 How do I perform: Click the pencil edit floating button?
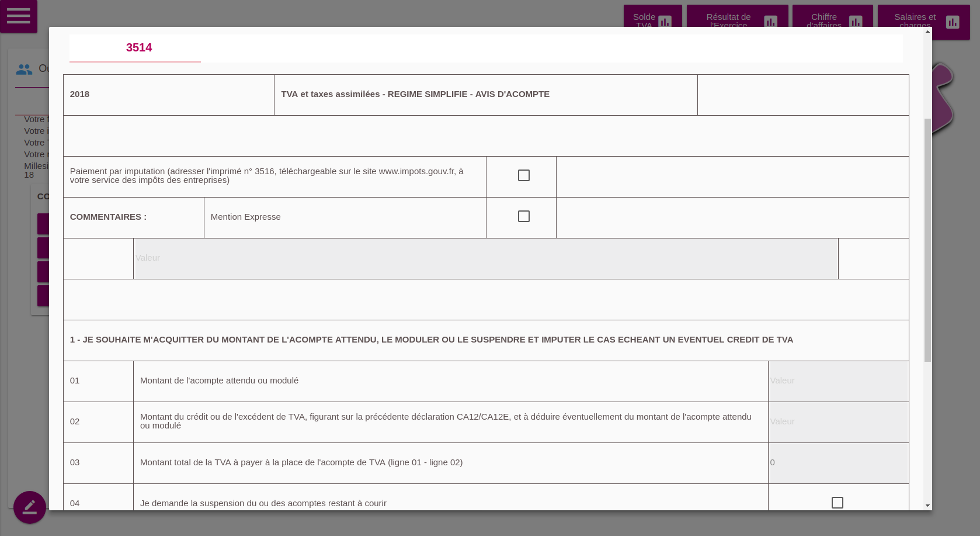(30, 507)
